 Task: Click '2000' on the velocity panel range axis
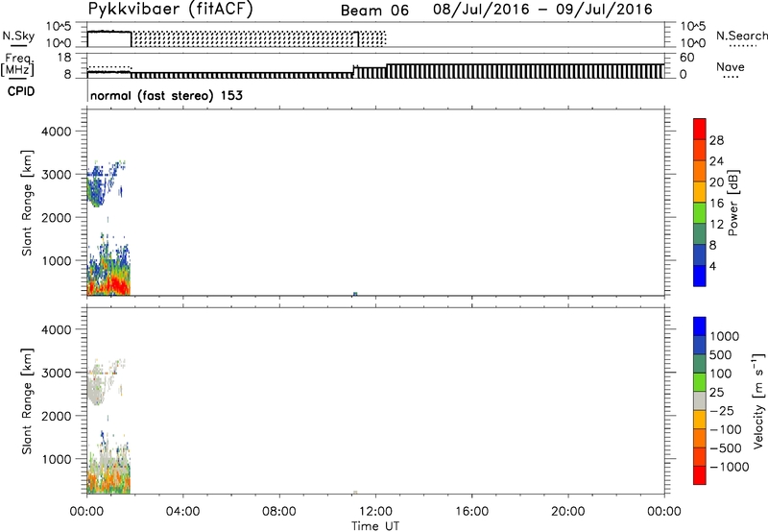[x=56, y=416]
